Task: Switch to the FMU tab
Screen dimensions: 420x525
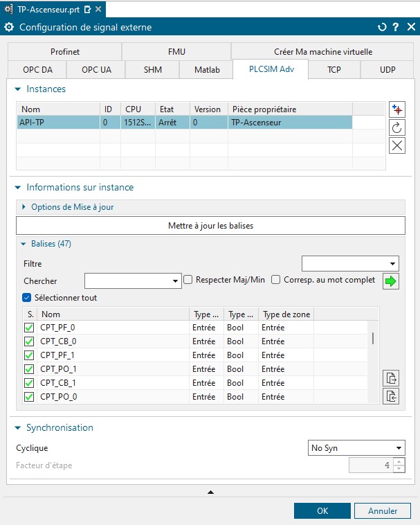Action: tap(176, 52)
